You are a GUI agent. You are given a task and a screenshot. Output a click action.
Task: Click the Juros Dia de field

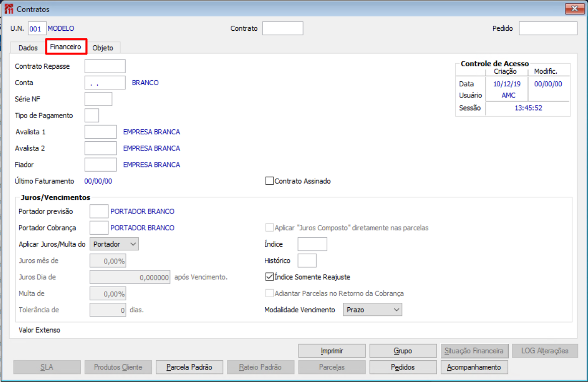[130, 277]
